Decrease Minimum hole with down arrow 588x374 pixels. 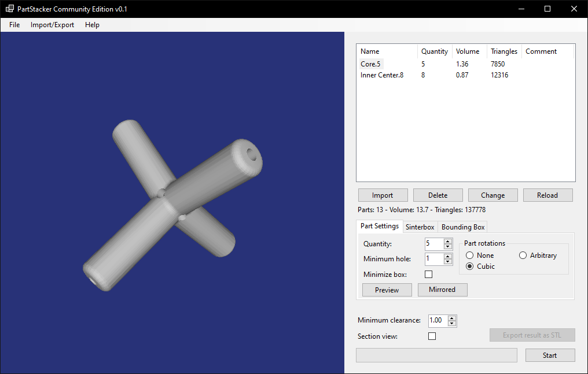pyautogui.click(x=447, y=261)
